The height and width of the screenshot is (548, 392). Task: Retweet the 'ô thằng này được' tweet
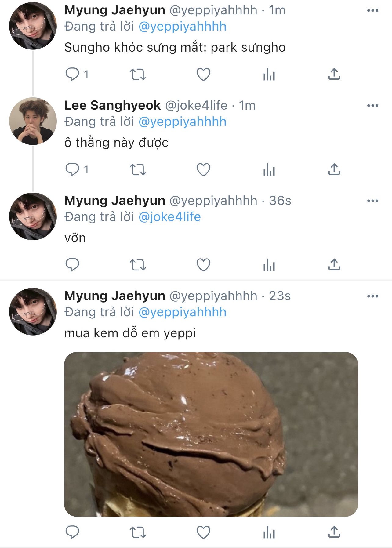click(x=138, y=170)
